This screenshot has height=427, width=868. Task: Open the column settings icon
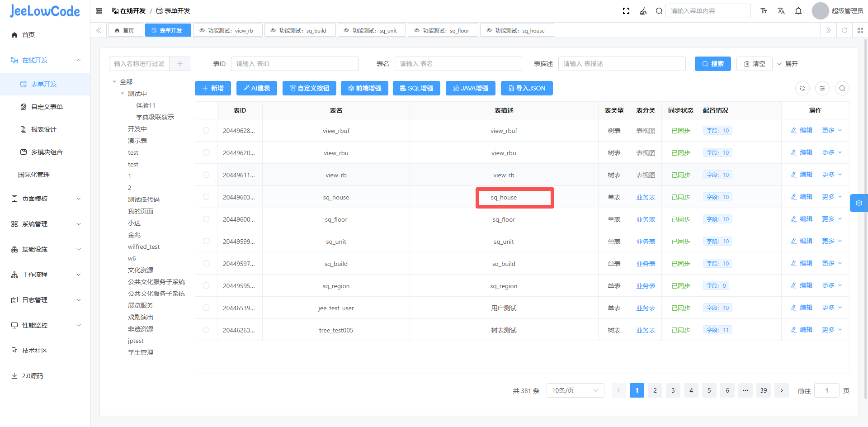(x=822, y=88)
